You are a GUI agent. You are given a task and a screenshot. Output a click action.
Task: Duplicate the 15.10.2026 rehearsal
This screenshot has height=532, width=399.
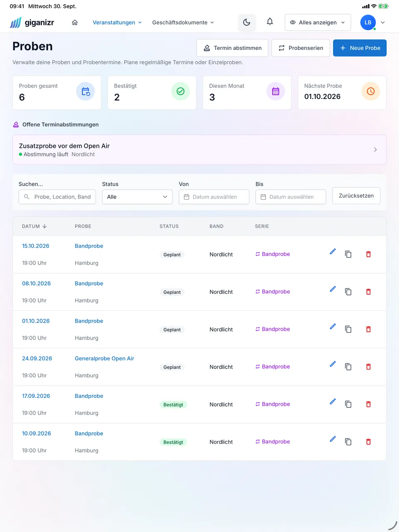pyautogui.click(x=348, y=254)
